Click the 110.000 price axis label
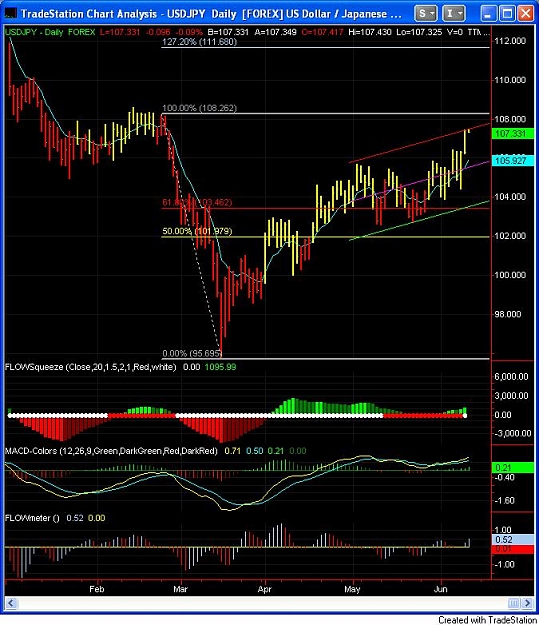539x625 pixels. [510, 80]
